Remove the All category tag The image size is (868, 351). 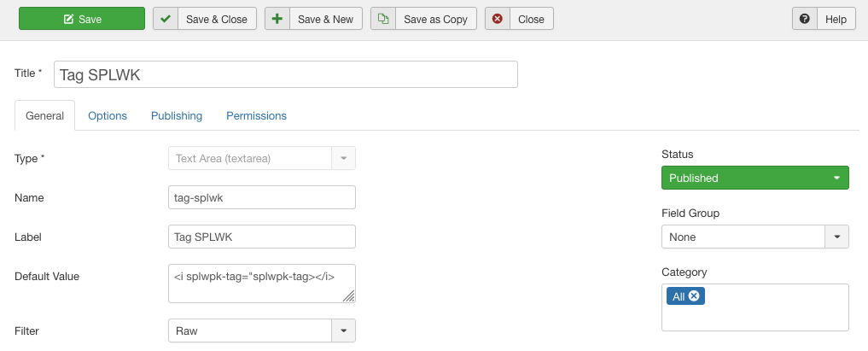[694, 296]
